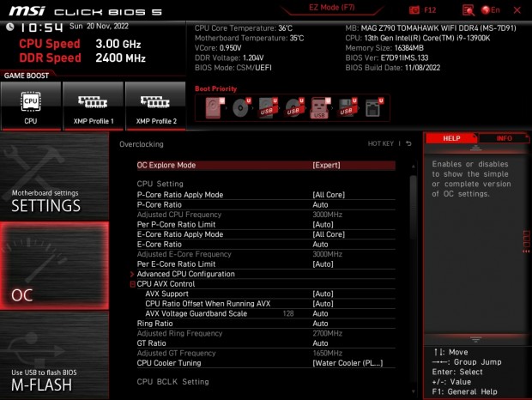The width and height of the screenshot is (532, 400).
Task: Switch to the INFO tab
Action: [504, 138]
